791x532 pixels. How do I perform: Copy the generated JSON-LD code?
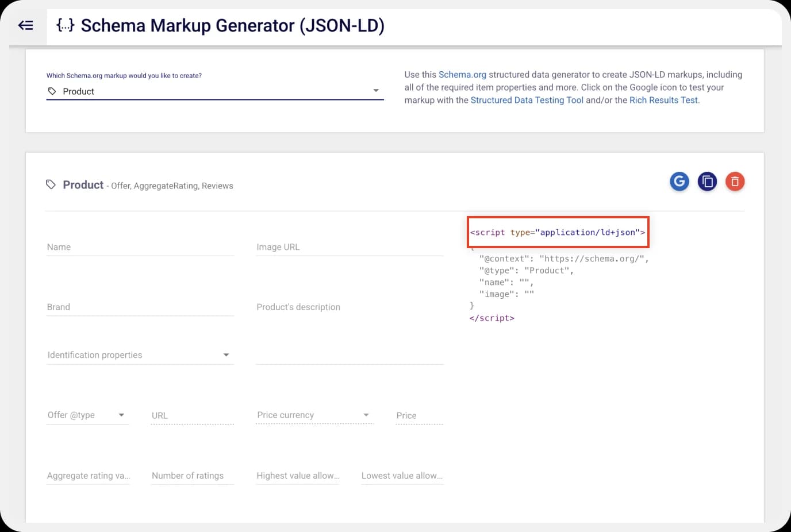(x=707, y=181)
